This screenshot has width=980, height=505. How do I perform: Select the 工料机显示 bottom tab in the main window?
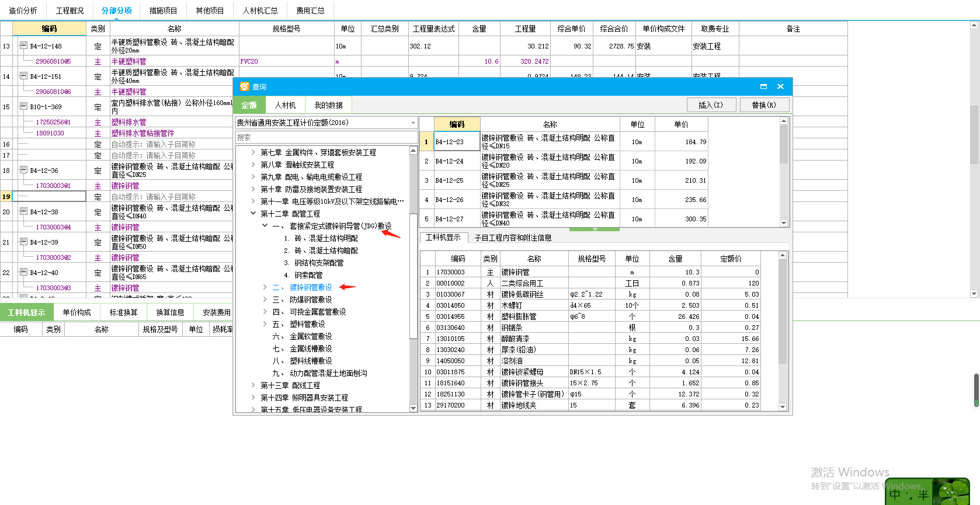point(26,312)
